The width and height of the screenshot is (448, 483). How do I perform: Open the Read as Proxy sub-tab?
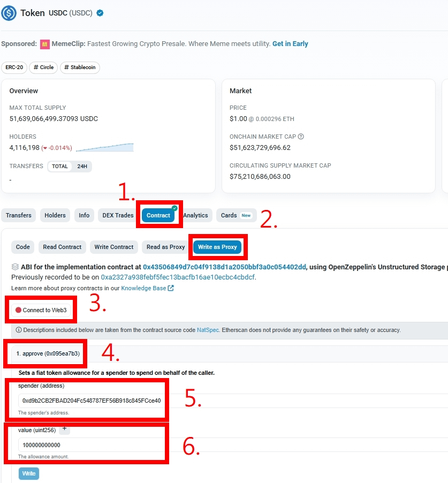point(165,247)
